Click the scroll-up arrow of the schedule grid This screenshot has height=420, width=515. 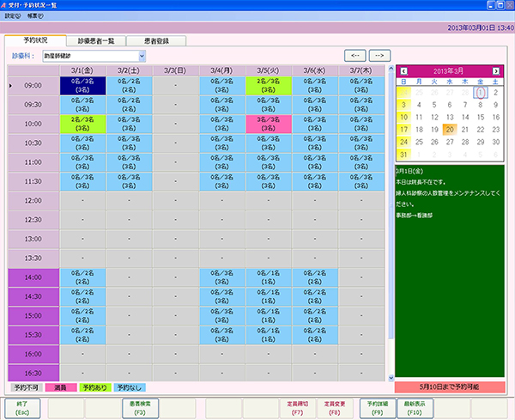[x=391, y=69]
